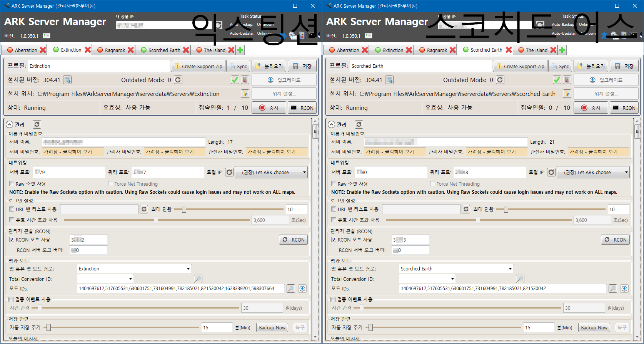Open version notes icon beside 1.0.350.1 left window
Screen dimensions: 644x344
click(x=47, y=36)
